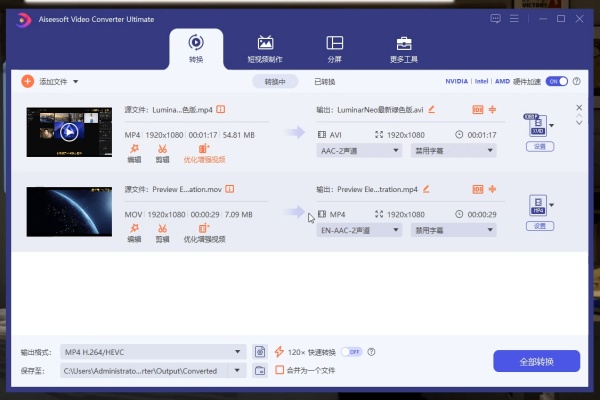Expand the 输出格式 MP4 H.264/HEVC dropdown
The image size is (600, 400).
click(238, 352)
